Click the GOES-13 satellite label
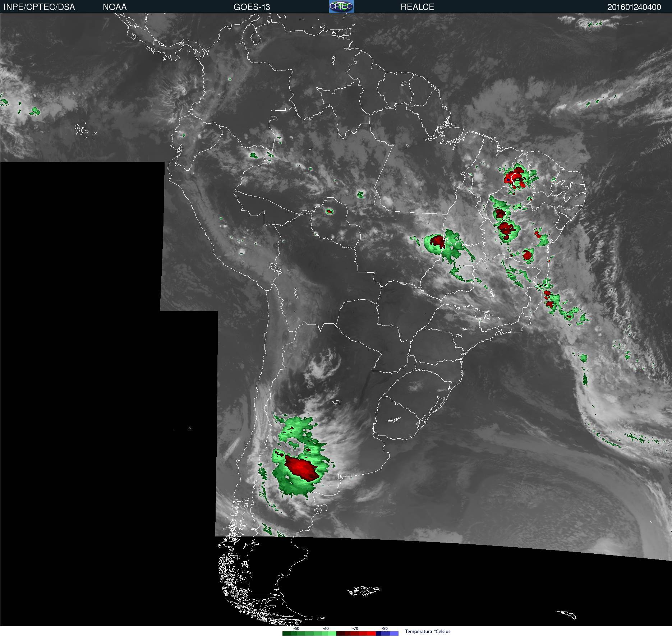 point(252,7)
